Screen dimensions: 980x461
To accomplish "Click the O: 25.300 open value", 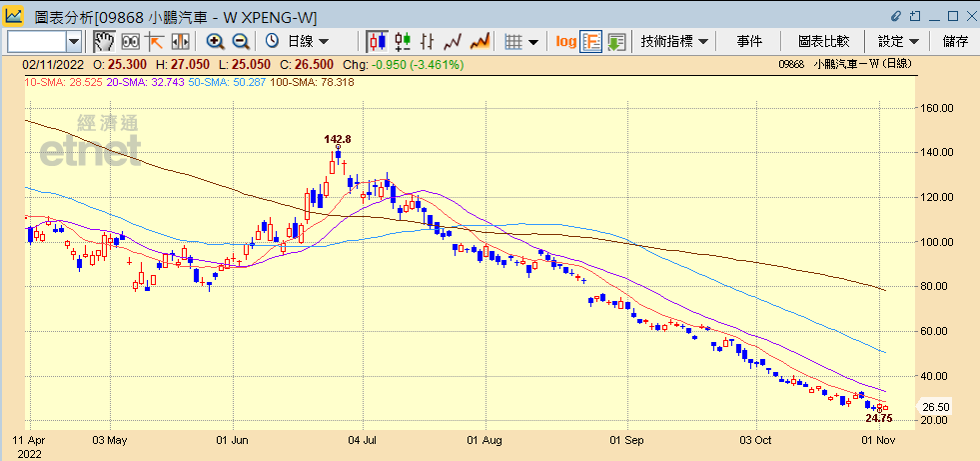I will click(121, 65).
